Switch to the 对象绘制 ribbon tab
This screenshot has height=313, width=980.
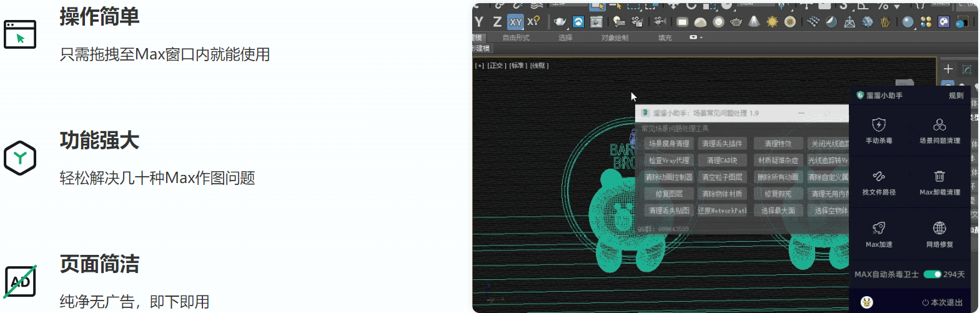coord(615,38)
